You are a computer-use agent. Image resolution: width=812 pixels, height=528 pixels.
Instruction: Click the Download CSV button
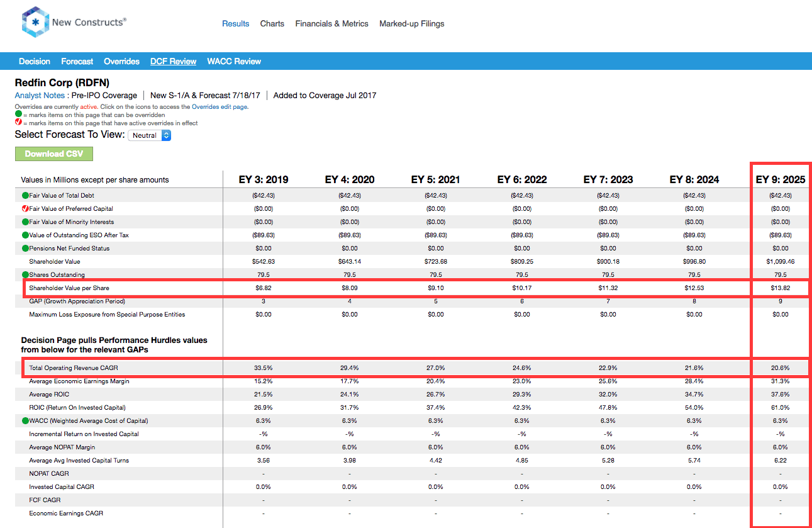[x=53, y=154]
